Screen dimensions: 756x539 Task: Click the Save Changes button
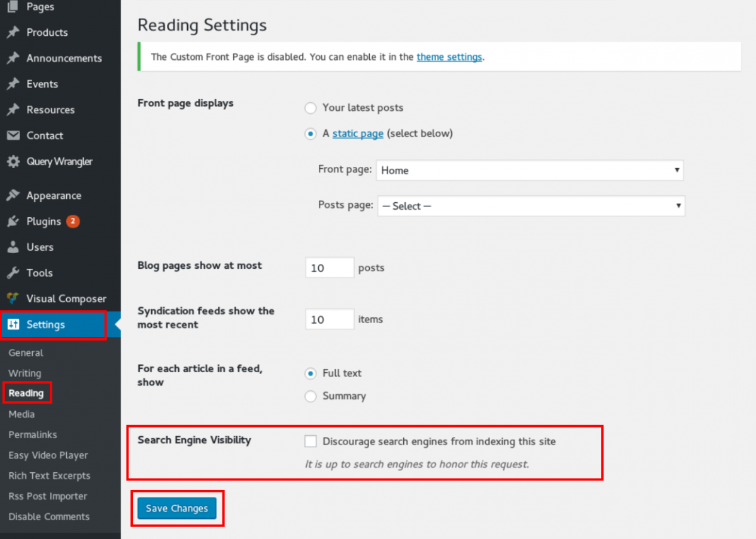tap(177, 508)
